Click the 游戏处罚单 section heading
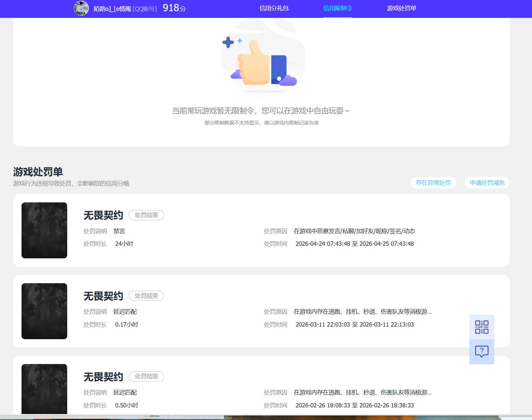Screen dimensions: 532x420 38,172
